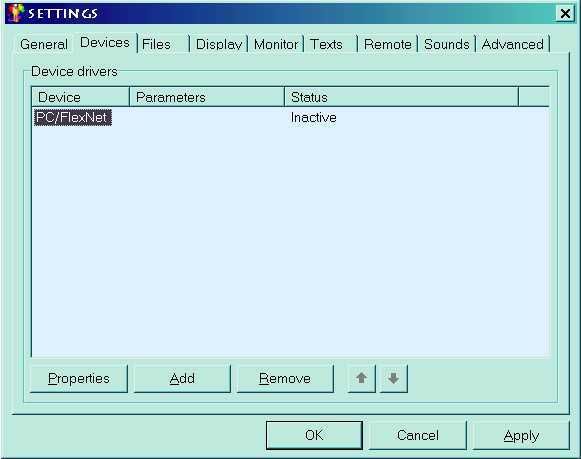Add a new device driver
The image size is (581, 459).
[182, 378]
